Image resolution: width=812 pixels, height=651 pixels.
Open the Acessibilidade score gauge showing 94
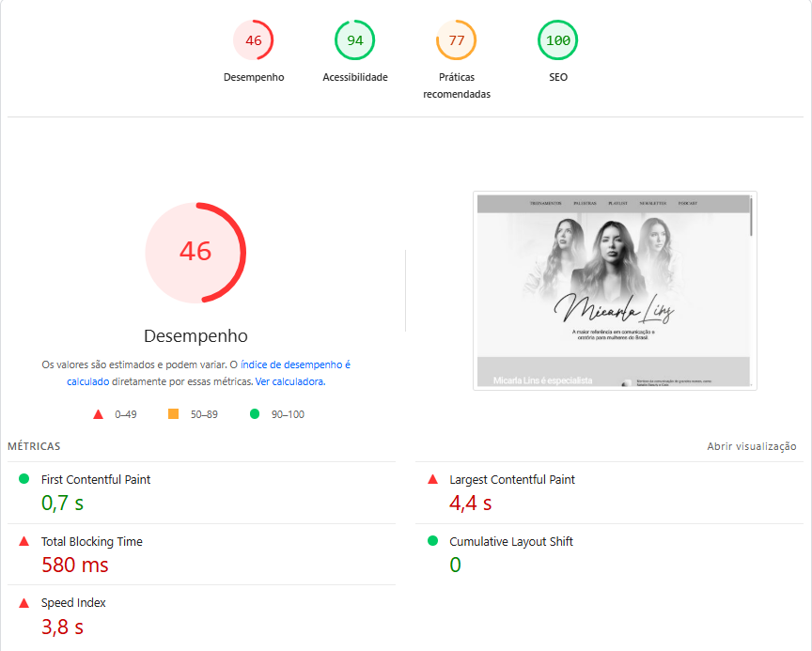pos(354,40)
